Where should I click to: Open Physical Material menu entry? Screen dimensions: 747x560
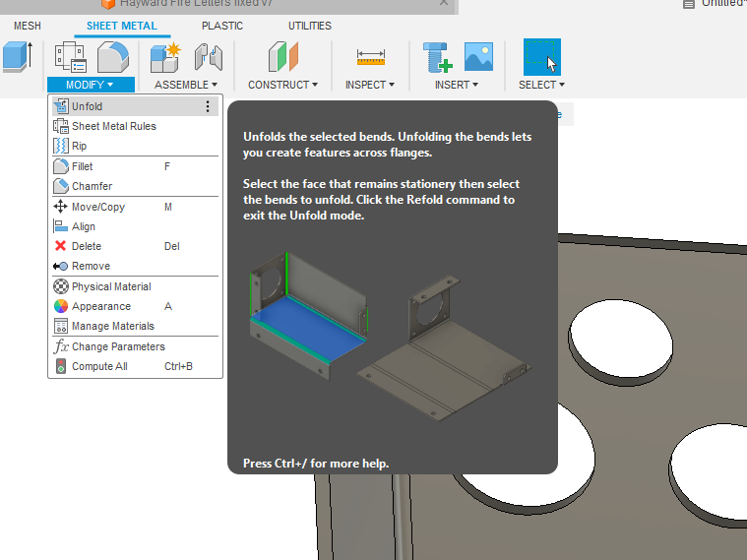[x=135, y=286]
